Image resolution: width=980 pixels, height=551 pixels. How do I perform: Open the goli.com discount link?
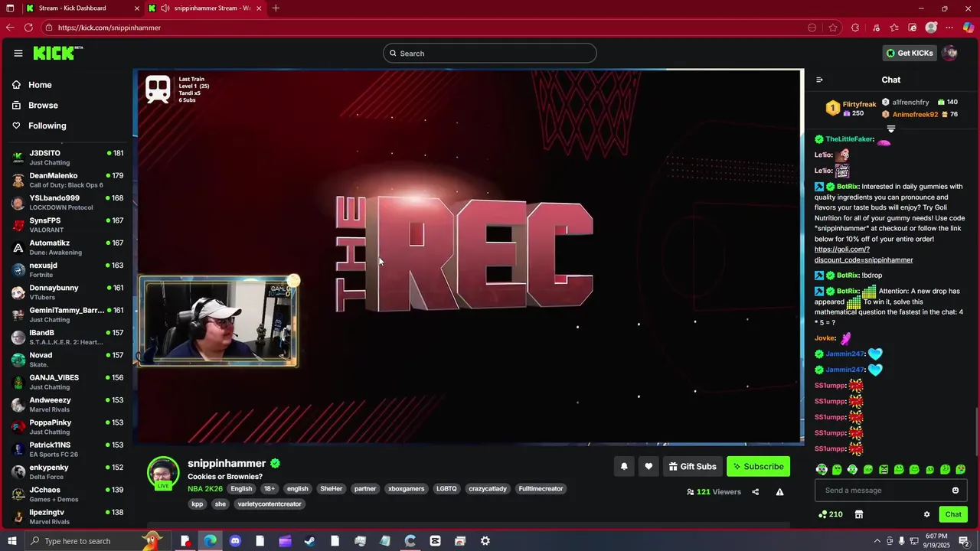[864, 255]
